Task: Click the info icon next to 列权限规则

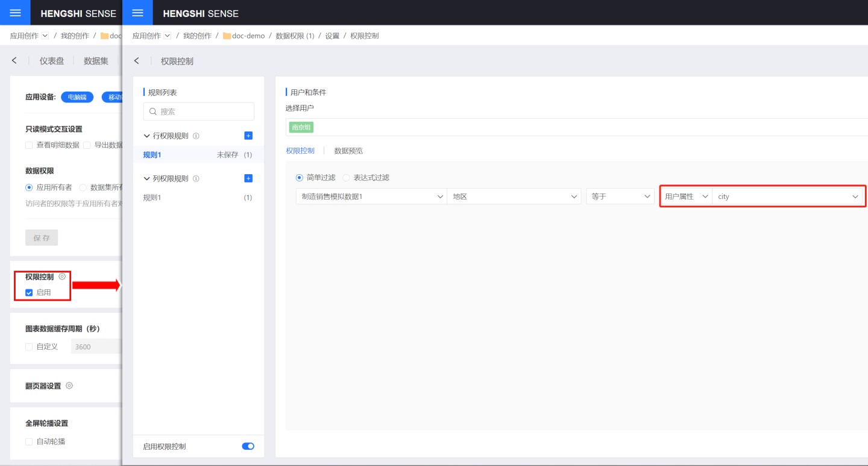Action: coord(196,179)
